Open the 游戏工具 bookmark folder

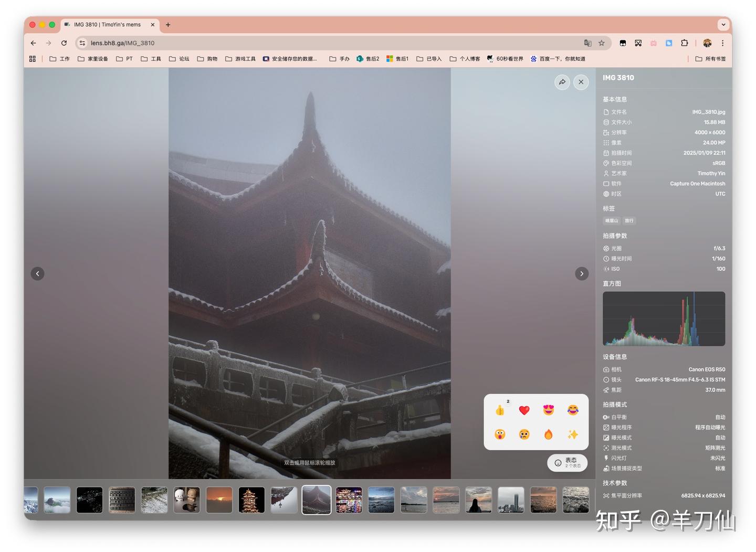pos(240,59)
